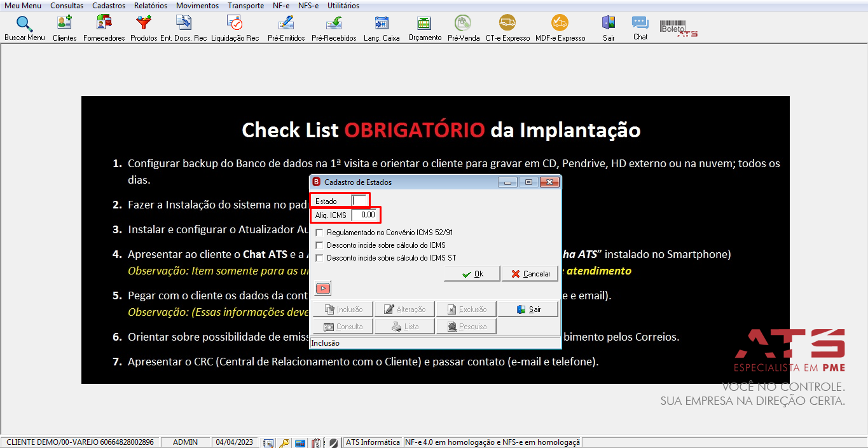This screenshot has height=448, width=868.
Task: Open the Boleto ATS toolbar icon
Action: pos(679,29)
